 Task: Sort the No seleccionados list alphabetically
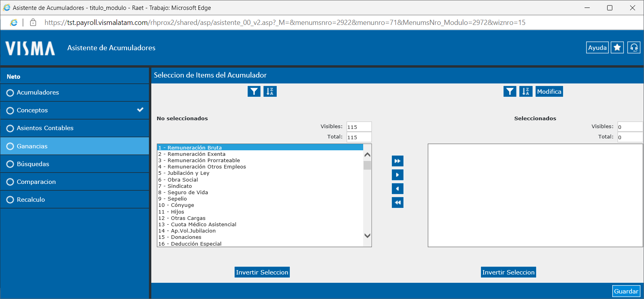coord(270,91)
